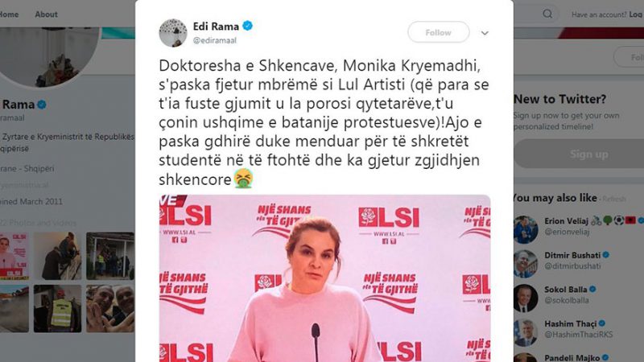
Task: Go to the Home tab
Action: [x=9, y=14]
